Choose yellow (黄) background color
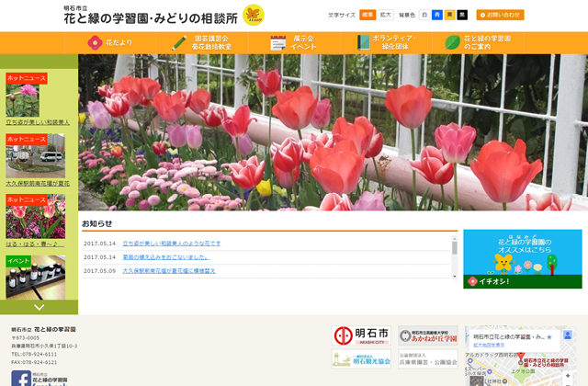The width and height of the screenshot is (588, 386). pos(449,15)
